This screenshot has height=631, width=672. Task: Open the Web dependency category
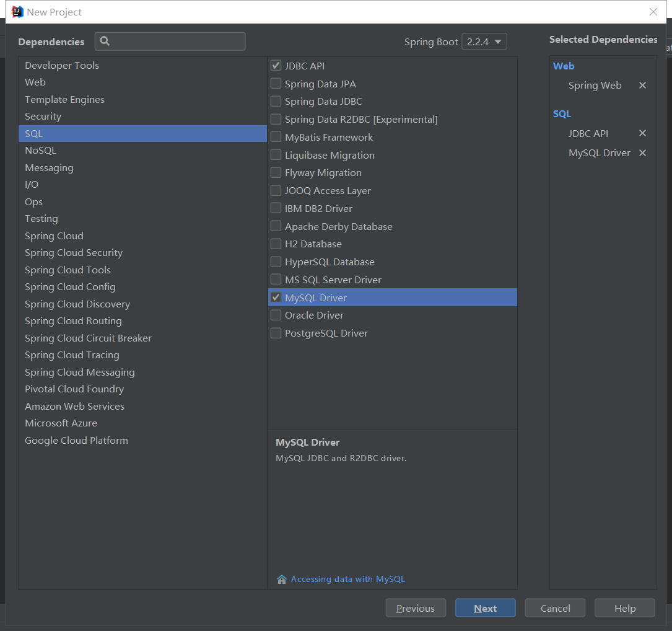[142, 82]
